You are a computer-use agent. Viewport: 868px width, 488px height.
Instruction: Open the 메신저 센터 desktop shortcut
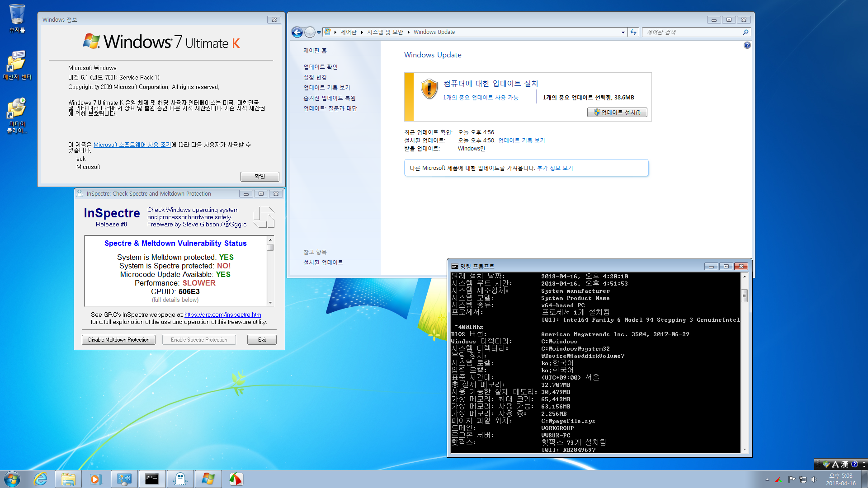(x=17, y=65)
